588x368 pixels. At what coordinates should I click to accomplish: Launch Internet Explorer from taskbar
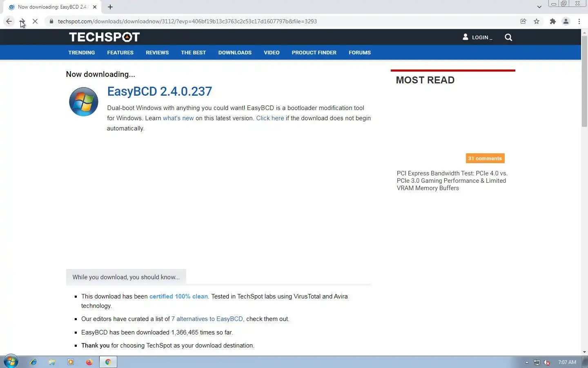pos(33,362)
